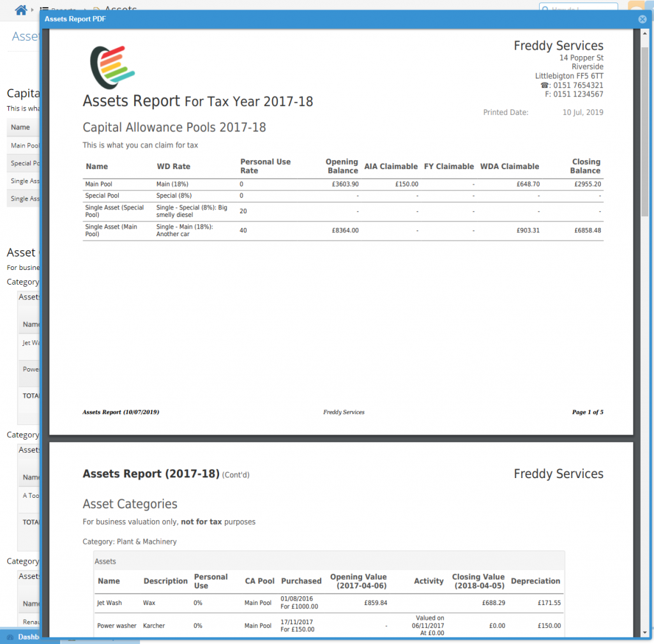Click the 'FY Claimable' column header

pyautogui.click(x=449, y=167)
